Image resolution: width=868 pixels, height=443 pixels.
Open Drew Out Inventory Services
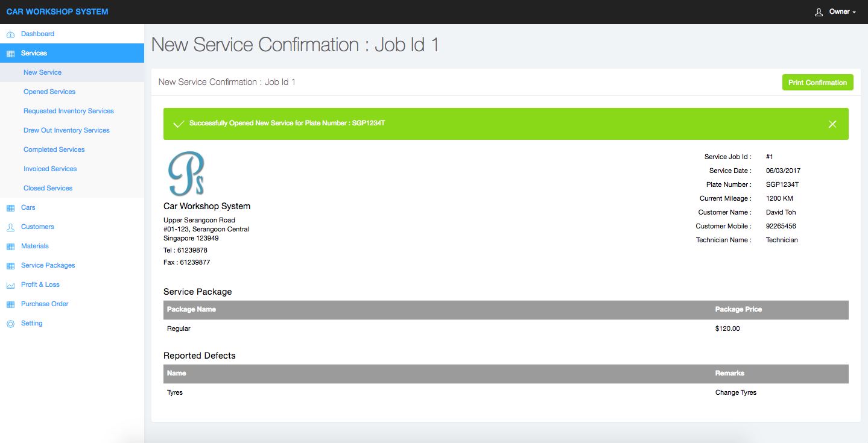[66, 130]
